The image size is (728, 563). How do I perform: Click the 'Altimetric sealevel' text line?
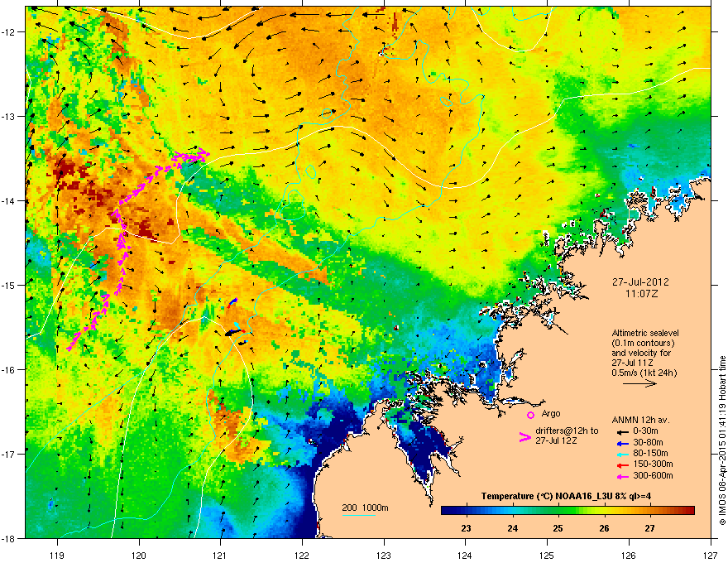point(645,333)
